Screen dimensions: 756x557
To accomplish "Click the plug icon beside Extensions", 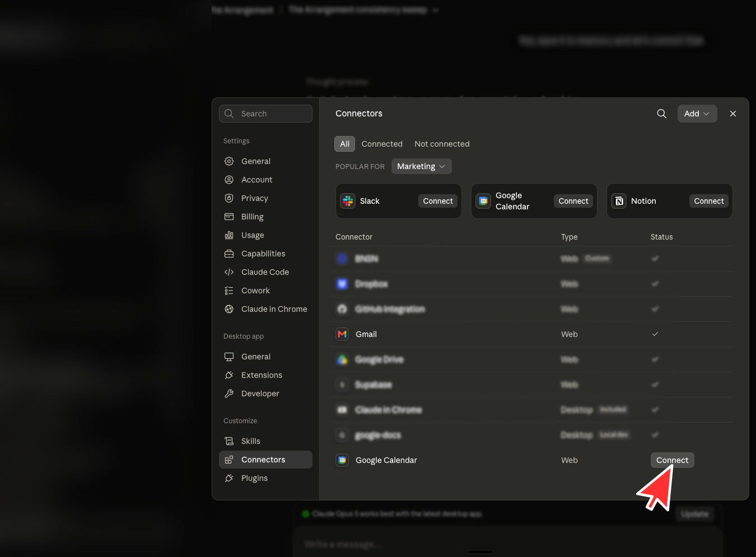I will pyautogui.click(x=229, y=375).
